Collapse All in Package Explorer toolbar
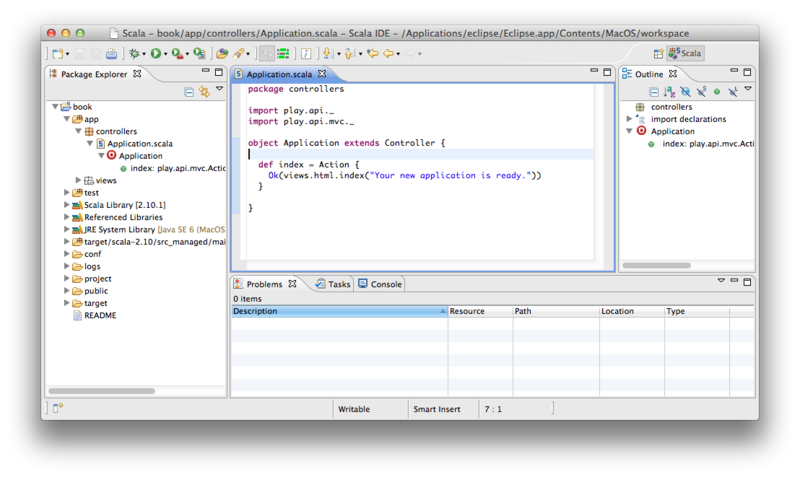The width and height of the screenshot is (800, 477). point(189,92)
